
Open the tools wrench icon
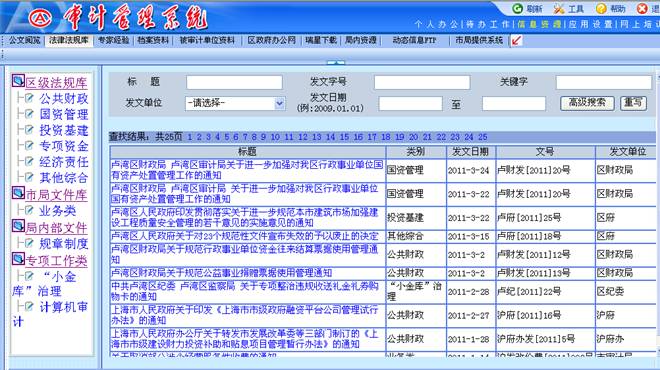[559, 8]
